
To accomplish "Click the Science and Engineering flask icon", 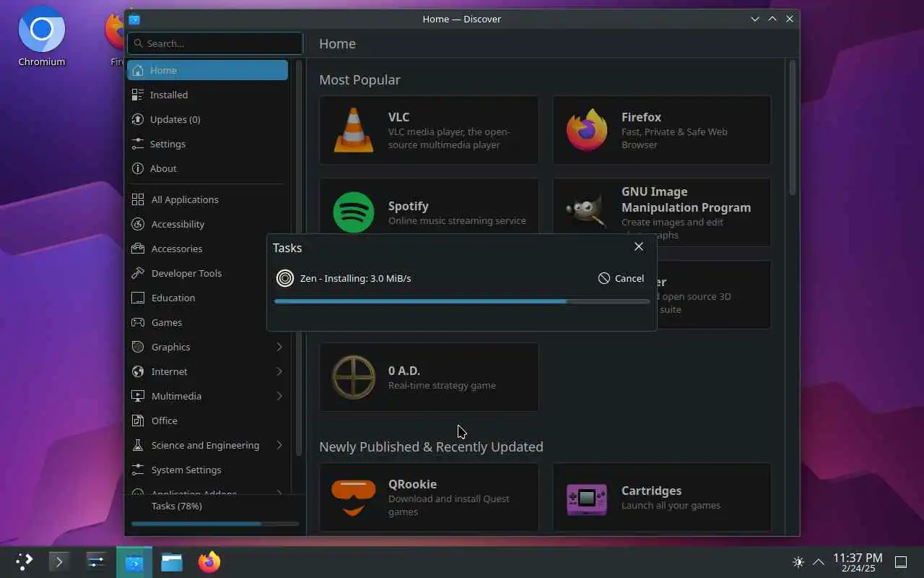I will click(x=138, y=445).
